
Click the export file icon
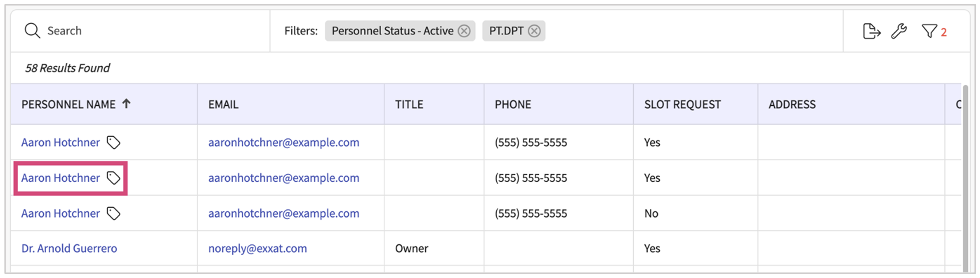click(x=871, y=31)
